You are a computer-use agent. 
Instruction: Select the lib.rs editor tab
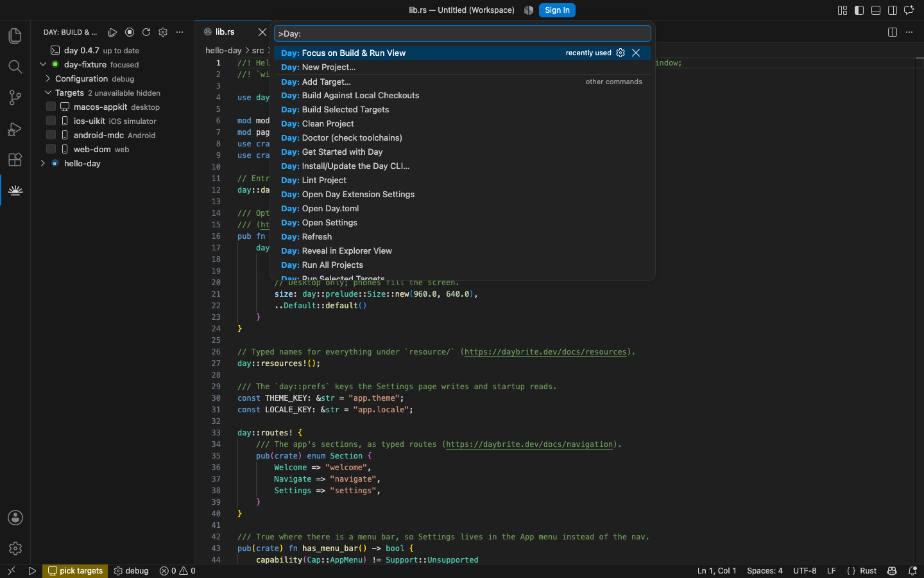pos(233,32)
